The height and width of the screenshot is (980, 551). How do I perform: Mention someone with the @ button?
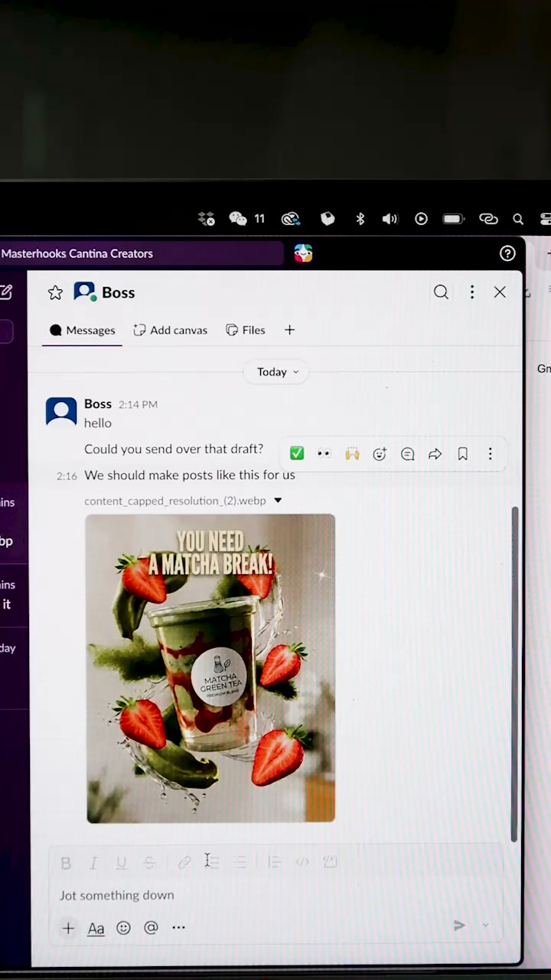151,928
